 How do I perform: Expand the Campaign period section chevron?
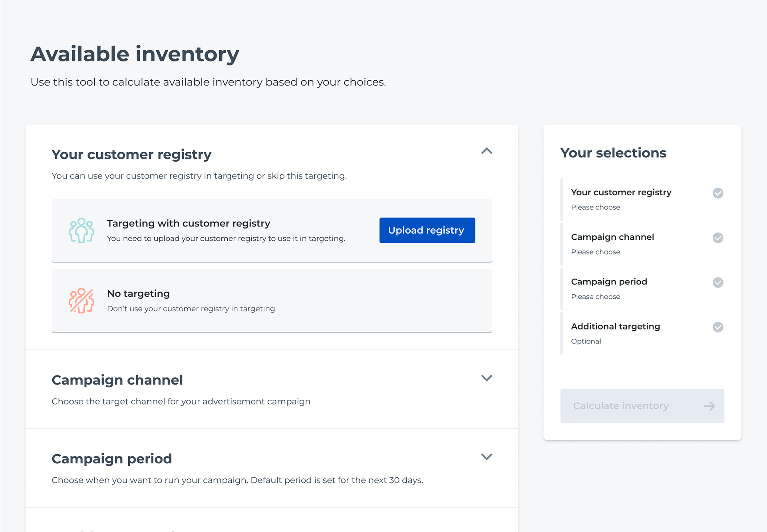point(487,457)
